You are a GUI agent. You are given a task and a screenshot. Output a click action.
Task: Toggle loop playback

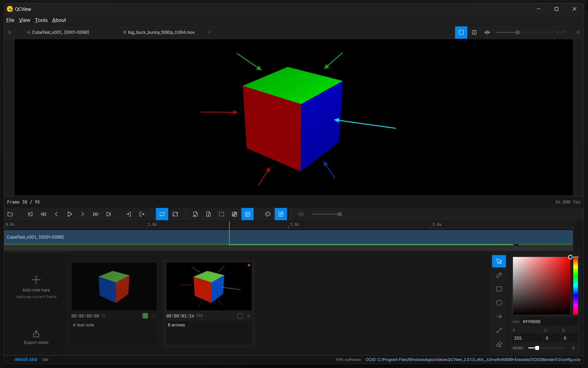click(162, 214)
